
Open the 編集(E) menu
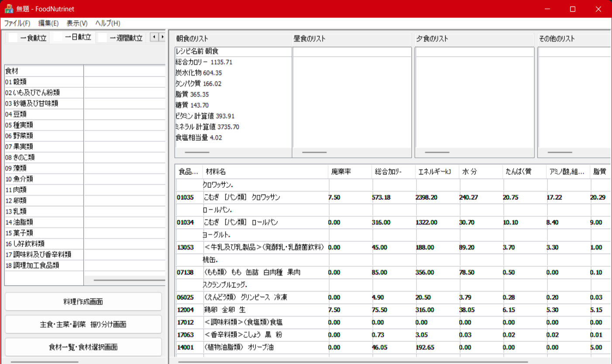48,23
